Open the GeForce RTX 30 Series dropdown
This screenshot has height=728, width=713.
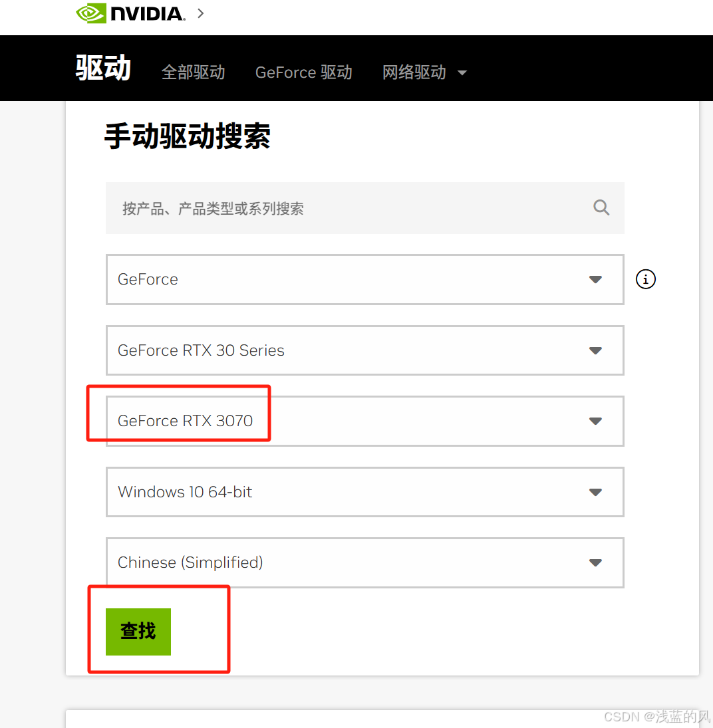coord(364,350)
